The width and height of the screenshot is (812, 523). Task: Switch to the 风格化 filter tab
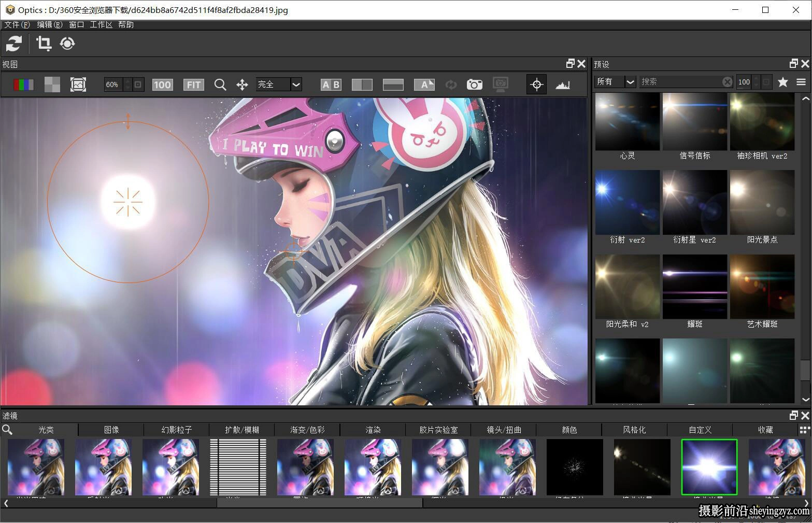(x=635, y=430)
